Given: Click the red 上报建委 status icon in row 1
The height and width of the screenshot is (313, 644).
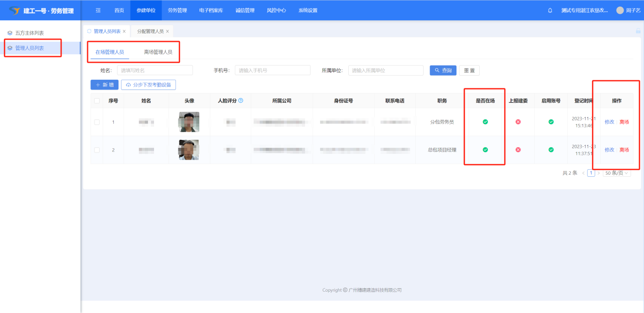Looking at the screenshot, I should point(518,122).
